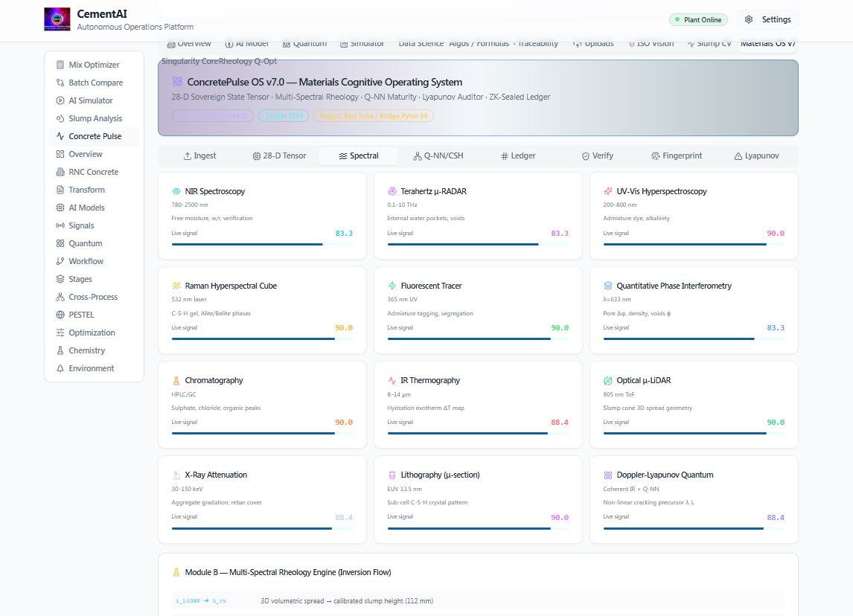The height and width of the screenshot is (616, 853).
Task: Click the IR Thermography pulse icon
Action: tap(392, 381)
